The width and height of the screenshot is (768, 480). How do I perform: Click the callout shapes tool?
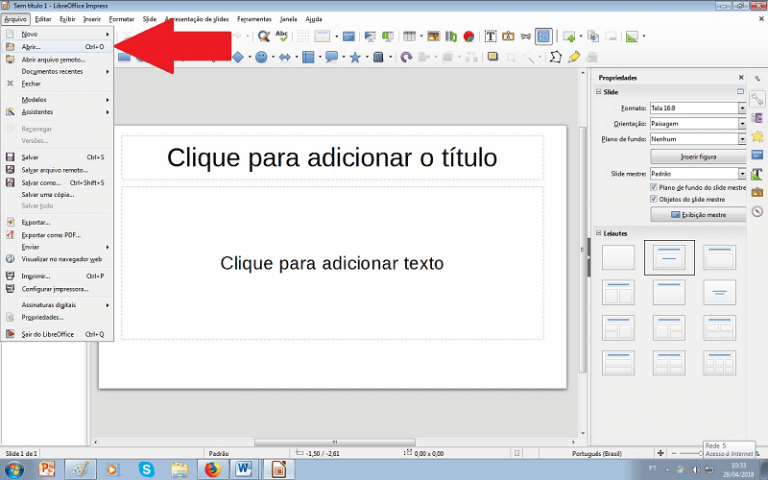click(x=330, y=57)
